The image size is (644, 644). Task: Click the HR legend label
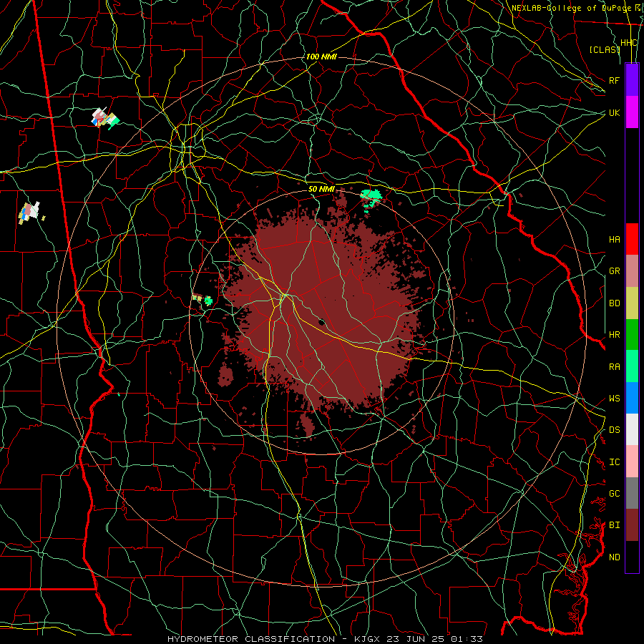(614, 335)
